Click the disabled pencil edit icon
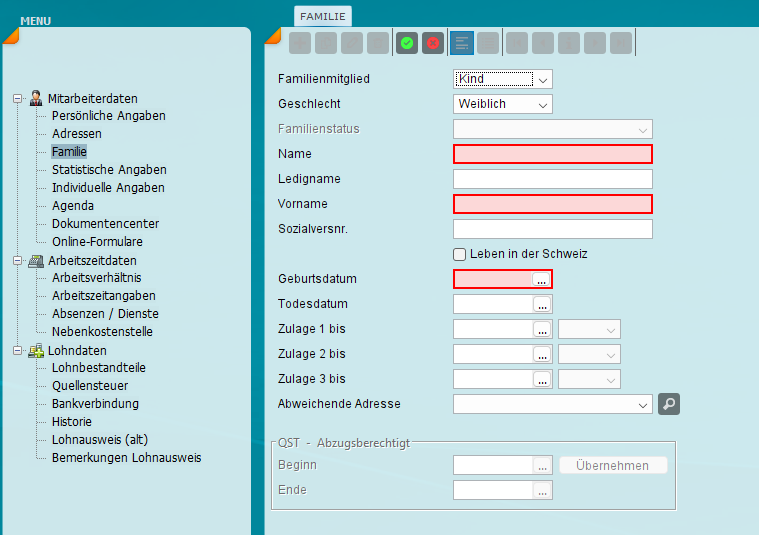 pos(352,44)
